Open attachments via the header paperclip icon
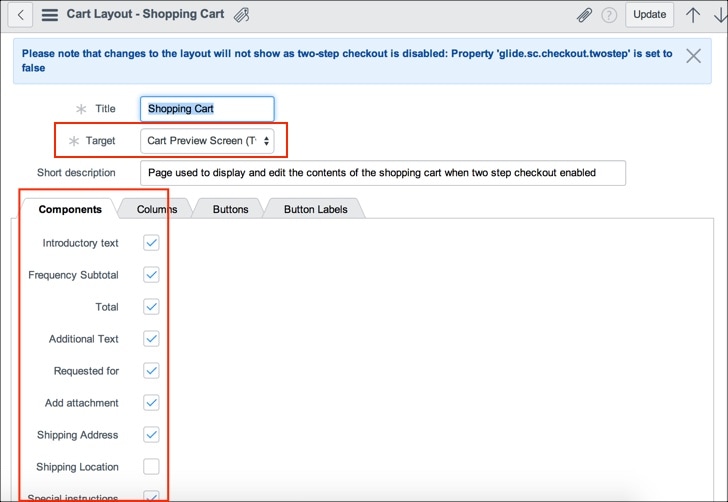Viewport: 728px width, 502px height. [584, 15]
